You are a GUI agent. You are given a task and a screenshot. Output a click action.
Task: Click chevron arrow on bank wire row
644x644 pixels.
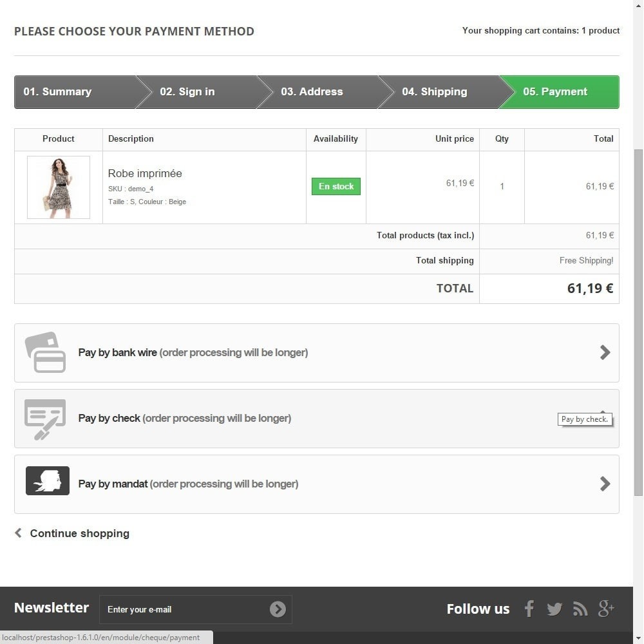click(x=605, y=352)
